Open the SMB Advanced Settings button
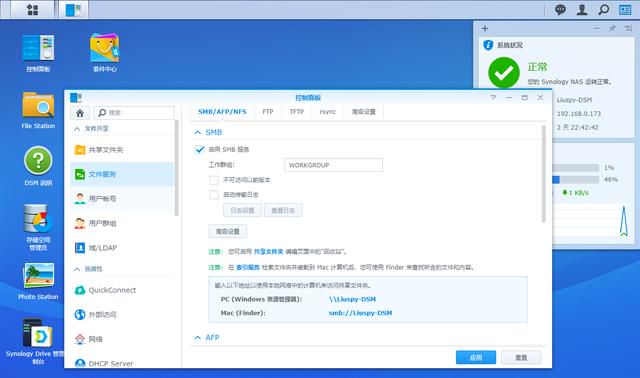The image size is (640, 378). [x=227, y=231]
